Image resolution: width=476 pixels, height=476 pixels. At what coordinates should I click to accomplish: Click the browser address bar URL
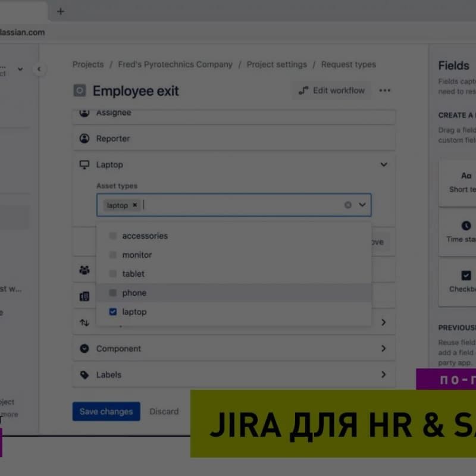tap(22, 32)
